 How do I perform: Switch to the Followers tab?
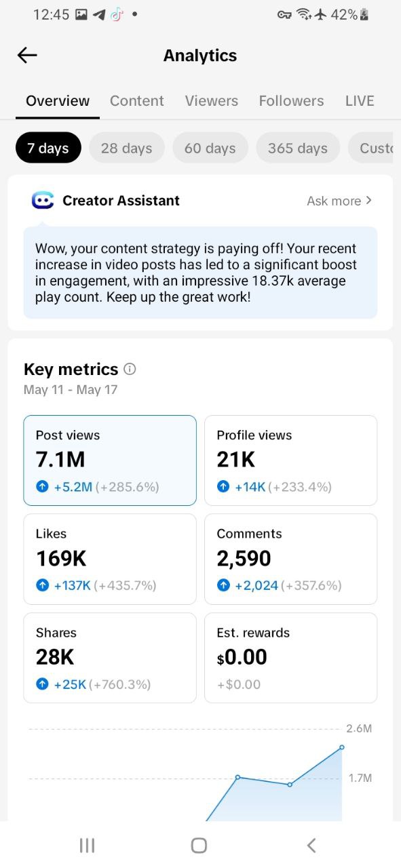click(x=291, y=100)
